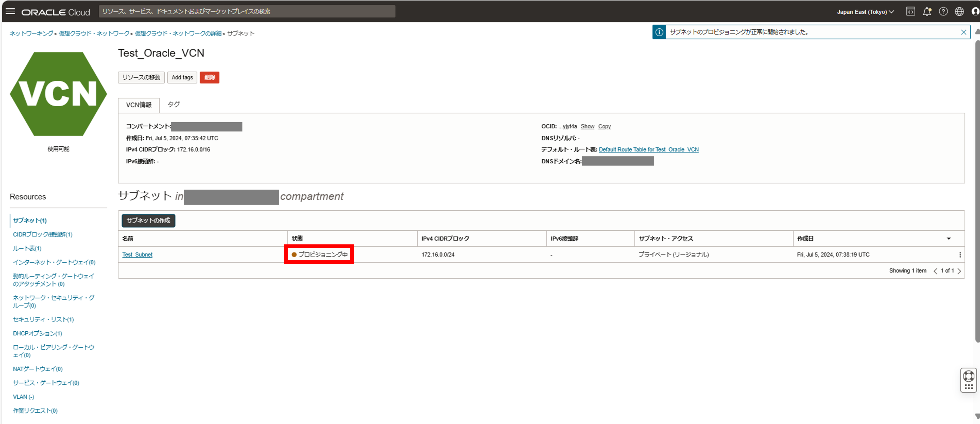The width and height of the screenshot is (980, 424).
Task: Click the info icon in notification banner
Action: (x=659, y=32)
